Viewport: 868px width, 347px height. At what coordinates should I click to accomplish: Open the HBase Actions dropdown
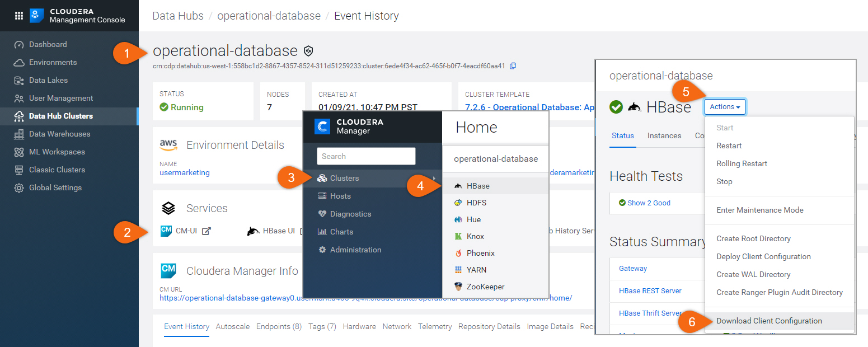point(725,106)
